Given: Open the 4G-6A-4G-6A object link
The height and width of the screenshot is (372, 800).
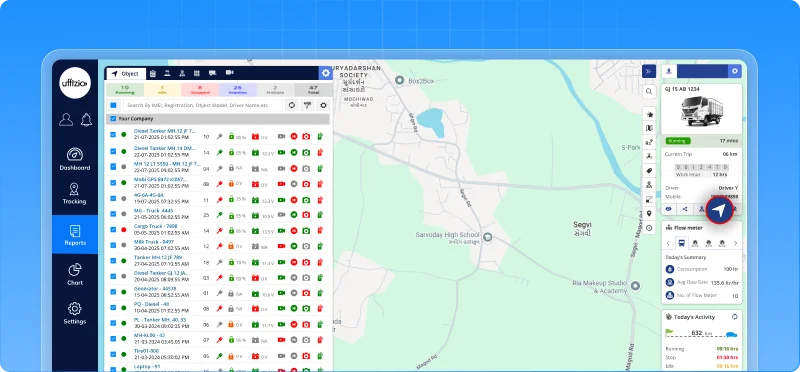Looking at the screenshot, I should pyautogui.click(x=148, y=195).
